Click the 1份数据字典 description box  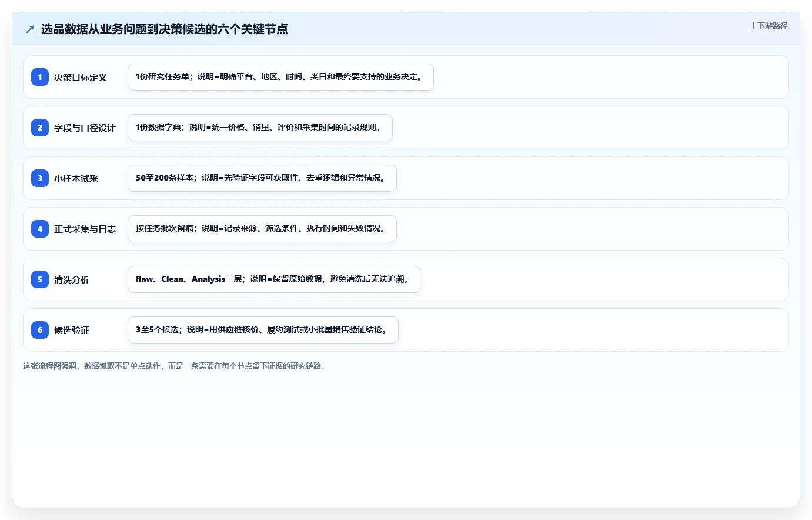click(260, 128)
